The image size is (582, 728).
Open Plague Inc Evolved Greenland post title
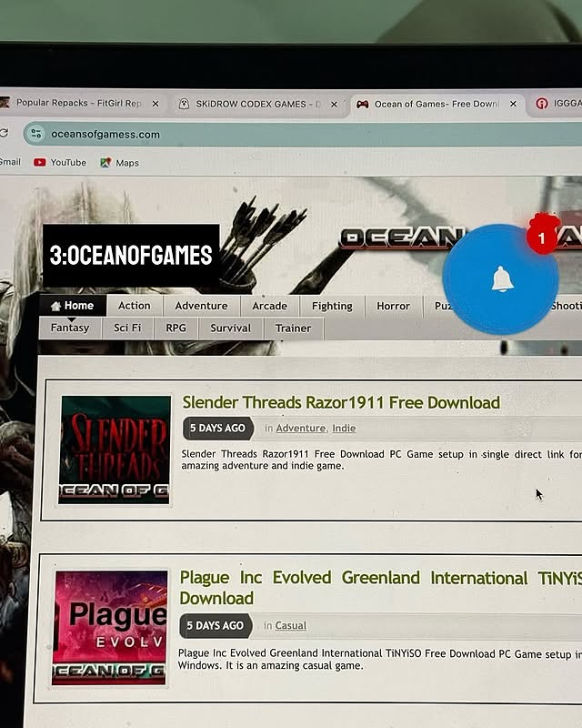pos(381,588)
